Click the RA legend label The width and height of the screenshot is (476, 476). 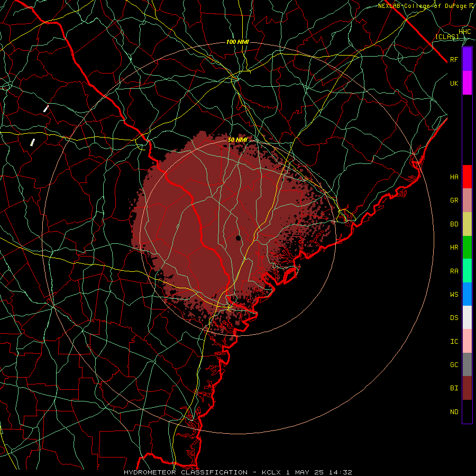pos(454,271)
